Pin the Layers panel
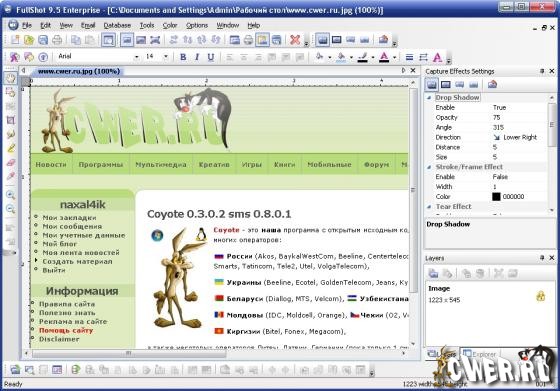This screenshot has height=391, width=560. pos(542,257)
